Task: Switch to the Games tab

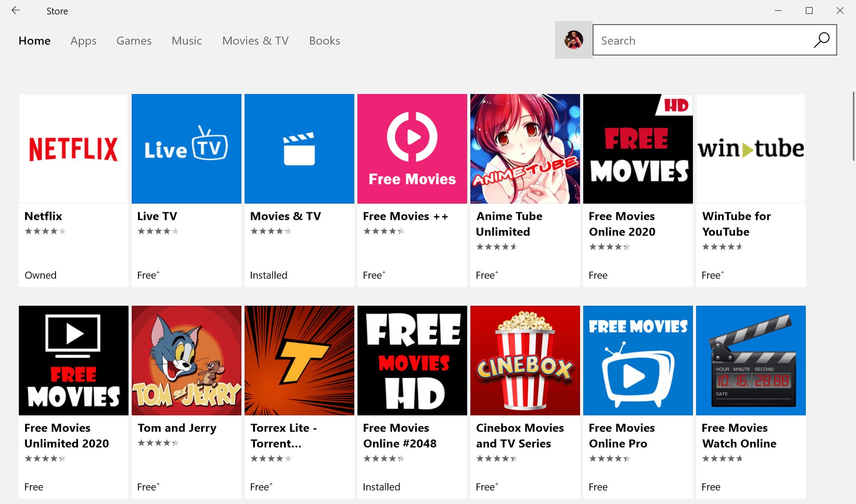Action: click(134, 41)
